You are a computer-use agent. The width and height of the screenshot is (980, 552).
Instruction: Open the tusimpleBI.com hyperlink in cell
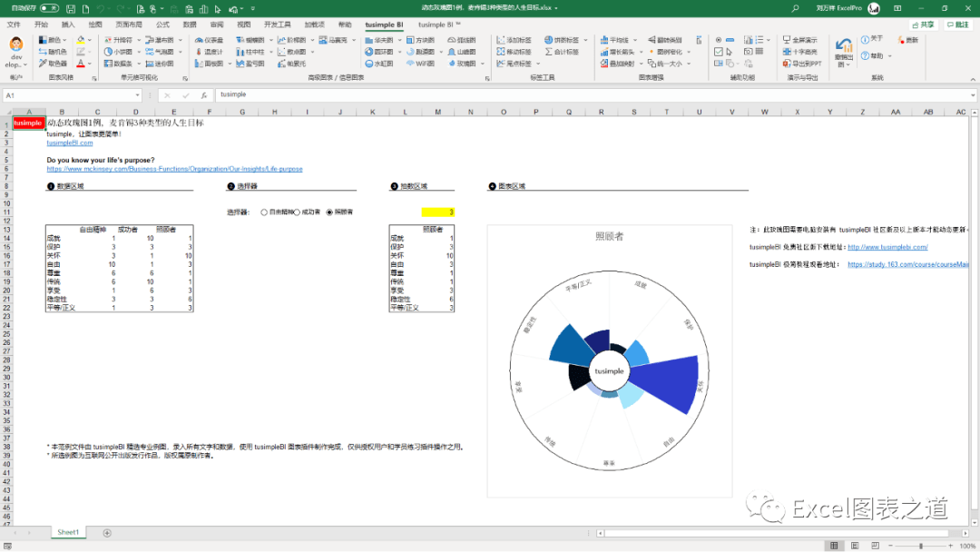point(69,143)
